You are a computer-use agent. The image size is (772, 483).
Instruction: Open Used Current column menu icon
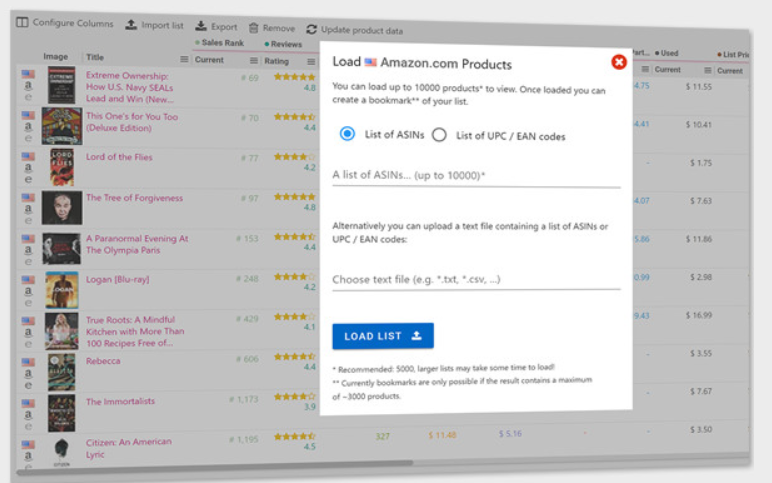pos(708,70)
